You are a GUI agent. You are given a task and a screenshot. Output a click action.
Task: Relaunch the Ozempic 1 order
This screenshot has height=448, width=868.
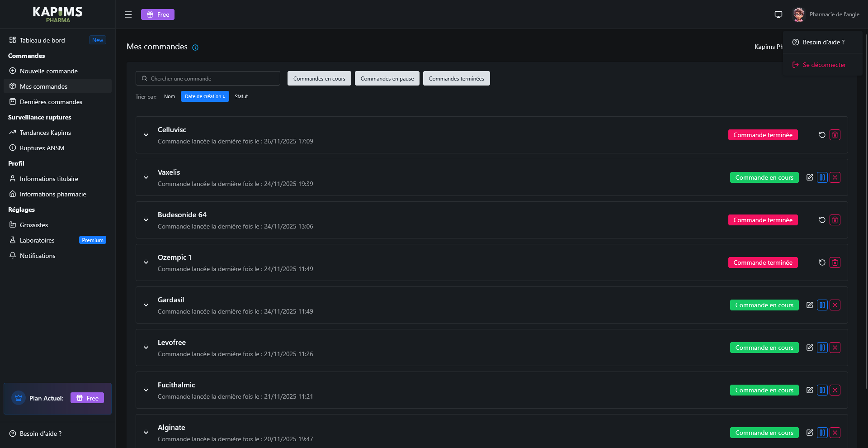(822, 262)
